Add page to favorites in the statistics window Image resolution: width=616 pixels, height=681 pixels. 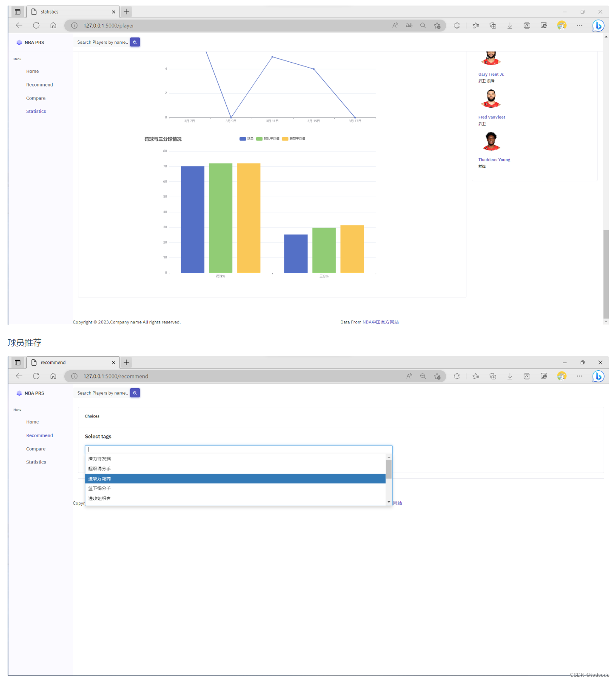[437, 26]
